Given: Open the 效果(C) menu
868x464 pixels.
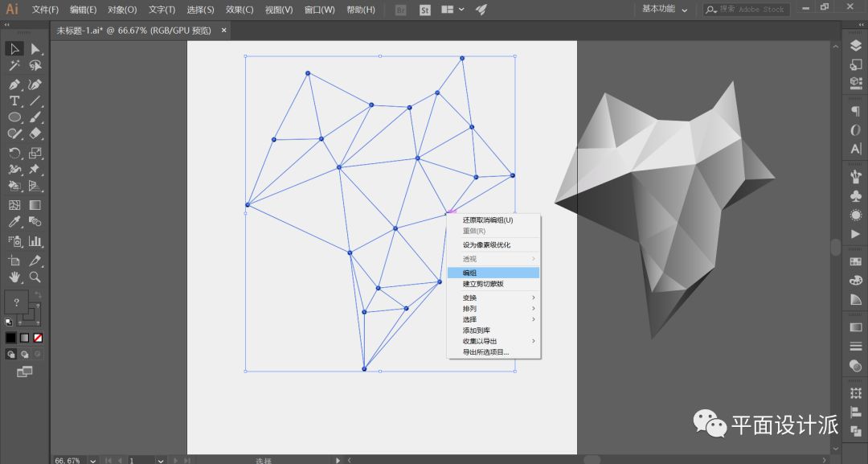Looking at the screenshot, I should (x=240, y=10).
